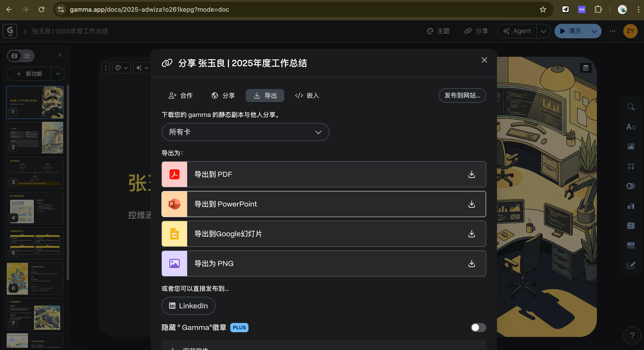The height and width of the screenshot is (350, 644).
Task: Export to PDF
Action: pyautogui.click(x=324, y=174)
